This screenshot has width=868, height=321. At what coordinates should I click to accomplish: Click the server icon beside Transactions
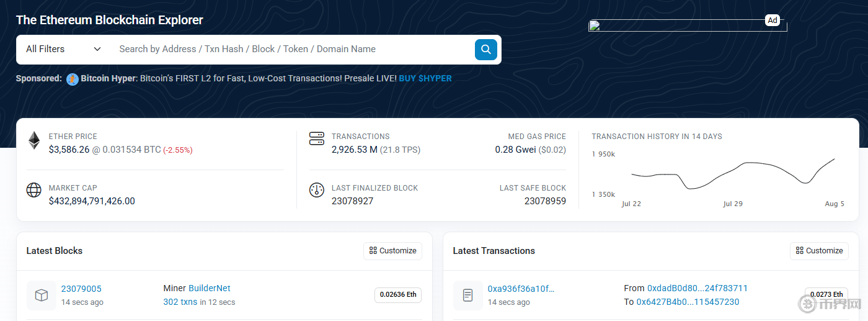[317, 139]
